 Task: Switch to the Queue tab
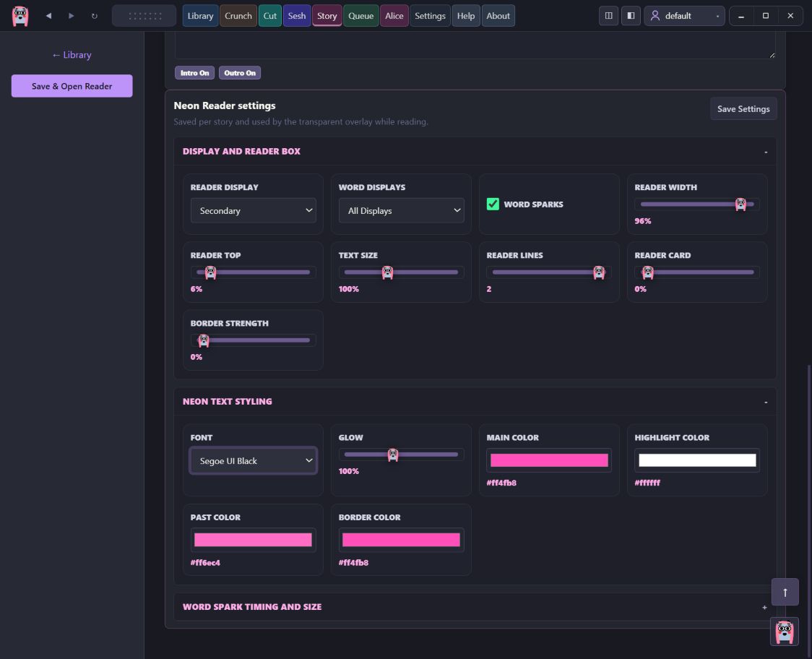coord(360,16)
